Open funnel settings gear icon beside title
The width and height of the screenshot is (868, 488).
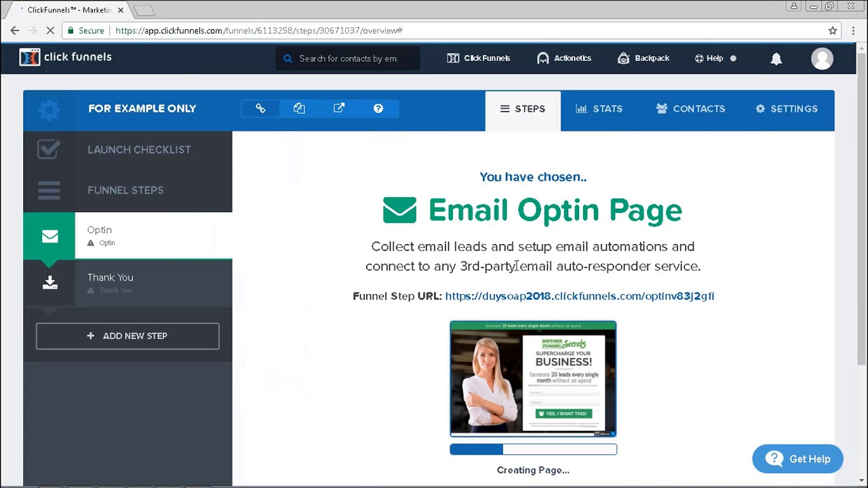[49, 108]
